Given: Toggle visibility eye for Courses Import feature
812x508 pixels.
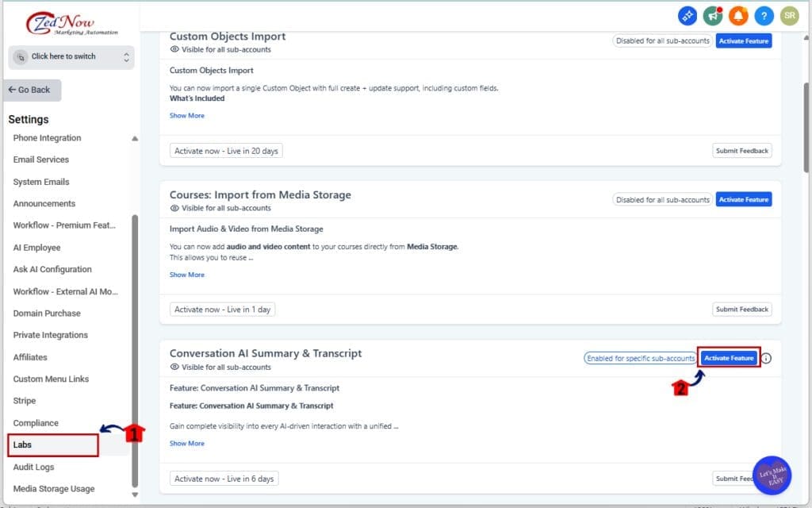Looking at the screenshot, I should [x=176, y=209].
